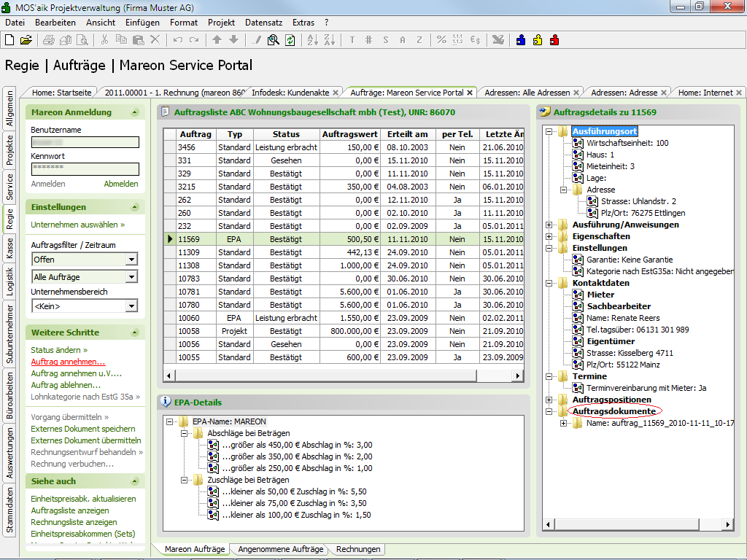The image size is (747, 560).
Task: Click the blue puzzle piece icon
Action: (521, 40)
